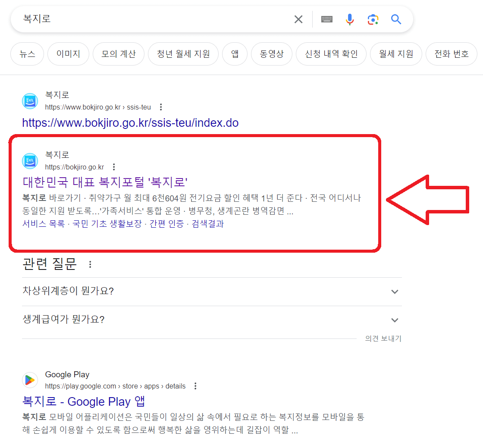Image resolution: width=483 pixels, height=448 pixels.
Task: Click the Google Play icon in the results
Action: [x=30, y=380]
